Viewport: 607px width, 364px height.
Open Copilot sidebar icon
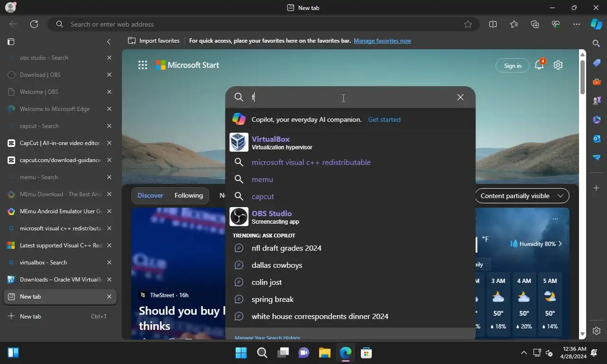(x=597, y=24)
